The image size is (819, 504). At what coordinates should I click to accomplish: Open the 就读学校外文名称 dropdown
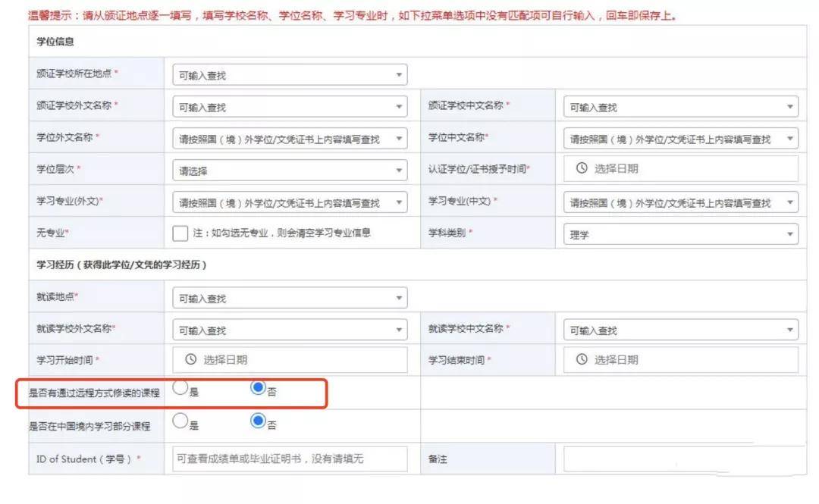pos(290,330)
